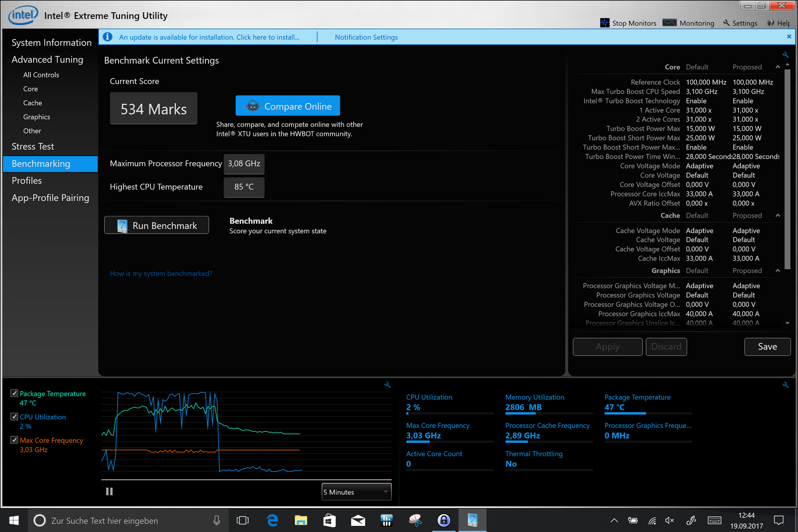Open Monitoring view icon in top bar
The image size is (798, 532).
pyautogui.click(x=669, y=23)
